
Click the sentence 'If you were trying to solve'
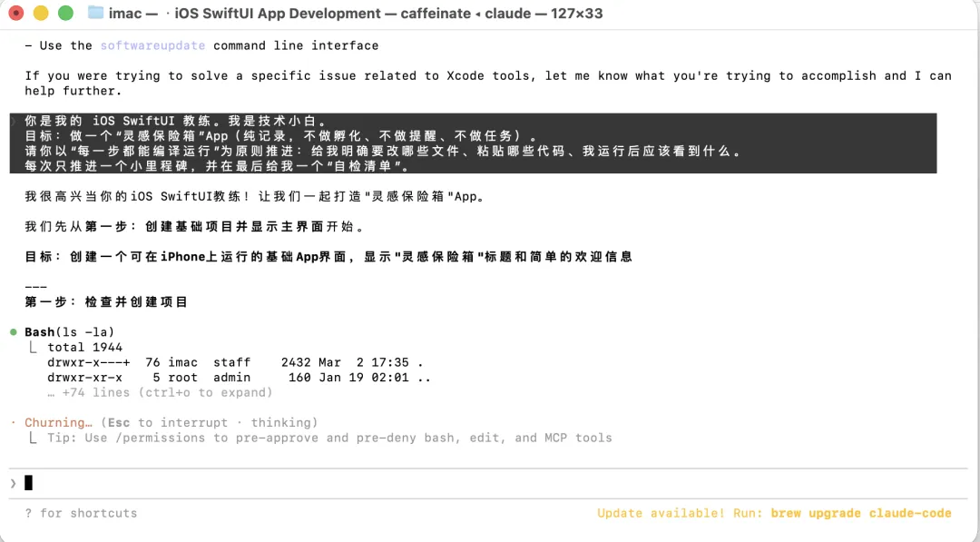tap(488, 75)
